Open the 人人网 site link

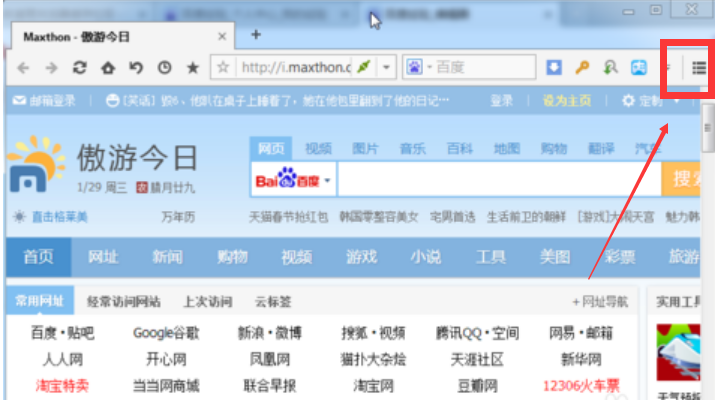tap(62, 360)
